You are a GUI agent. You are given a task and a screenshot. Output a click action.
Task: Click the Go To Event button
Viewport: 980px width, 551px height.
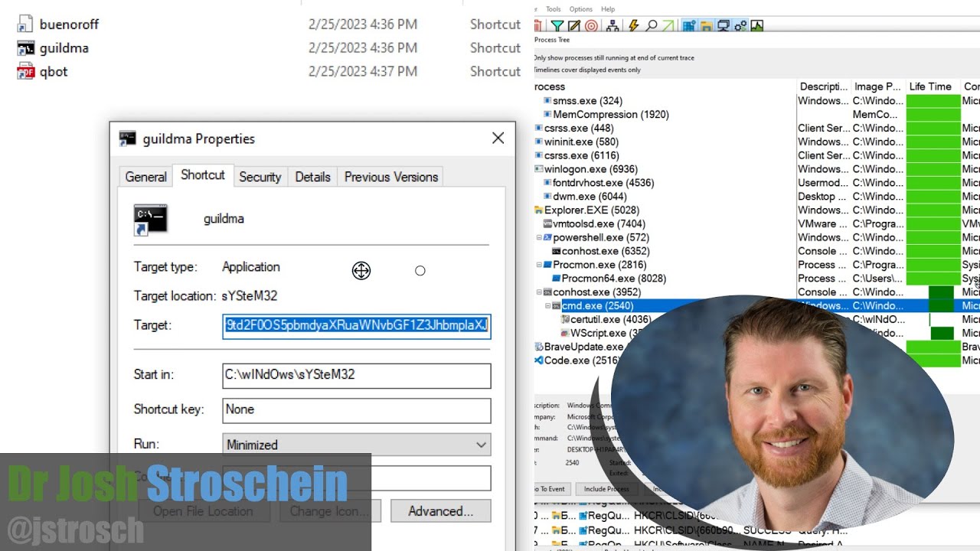tap(551, 489)
